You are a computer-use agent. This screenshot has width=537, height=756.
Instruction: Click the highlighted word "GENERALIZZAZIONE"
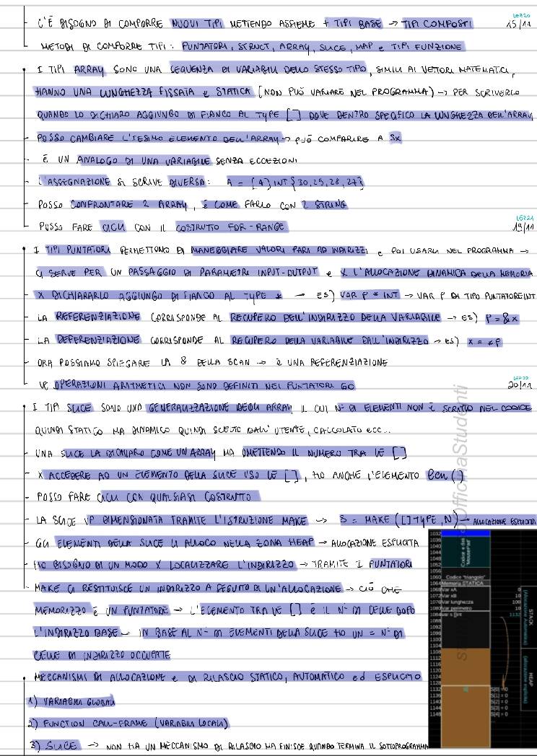(188, 408)
